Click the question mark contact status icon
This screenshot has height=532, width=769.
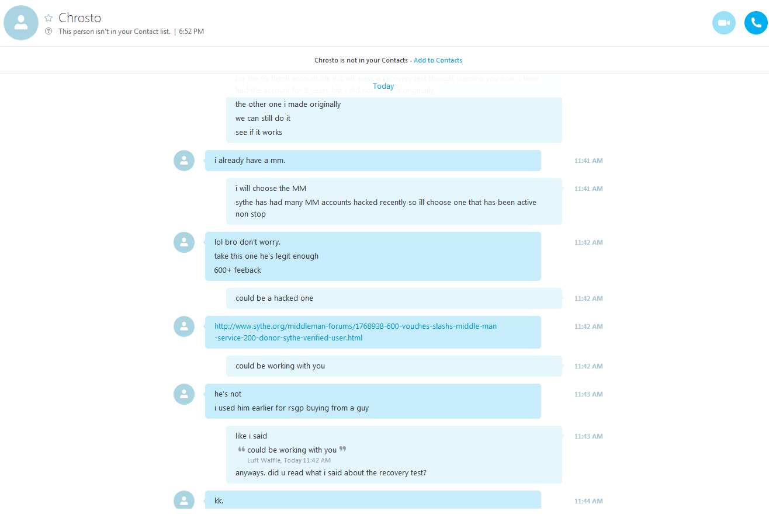click(49, 32)
